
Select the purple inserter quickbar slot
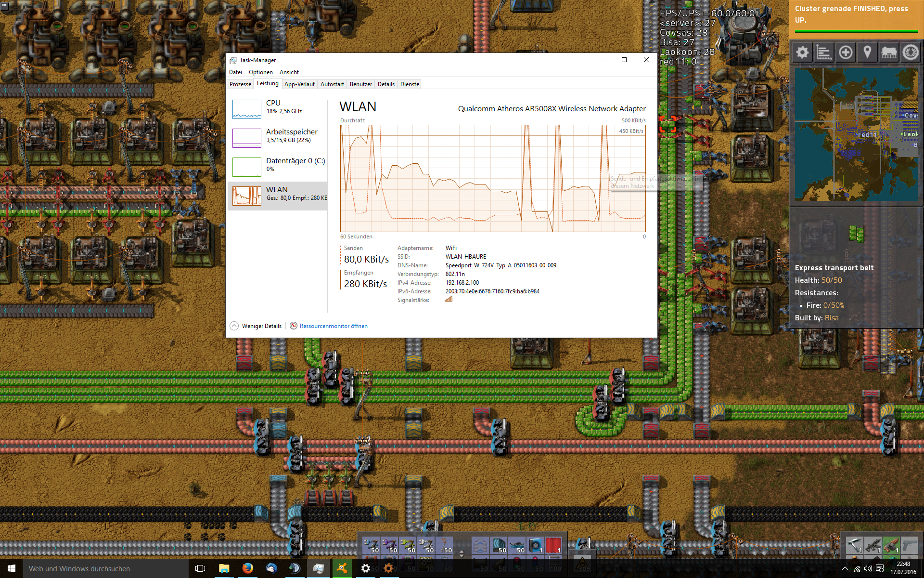[x=389, y=546]
